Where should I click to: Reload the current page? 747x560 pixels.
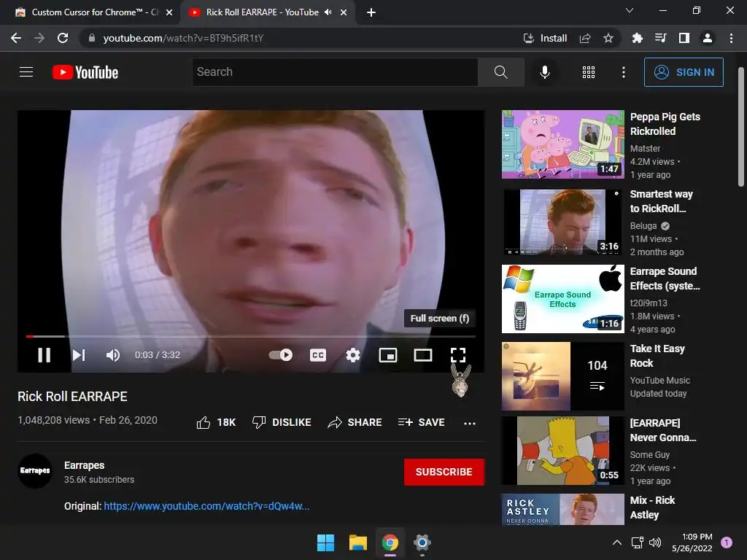(63, 38)
